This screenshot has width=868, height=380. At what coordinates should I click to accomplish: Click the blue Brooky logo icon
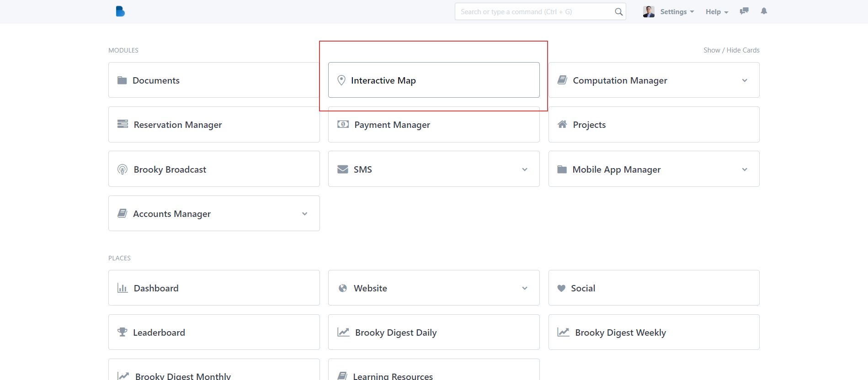click(120, 11)
